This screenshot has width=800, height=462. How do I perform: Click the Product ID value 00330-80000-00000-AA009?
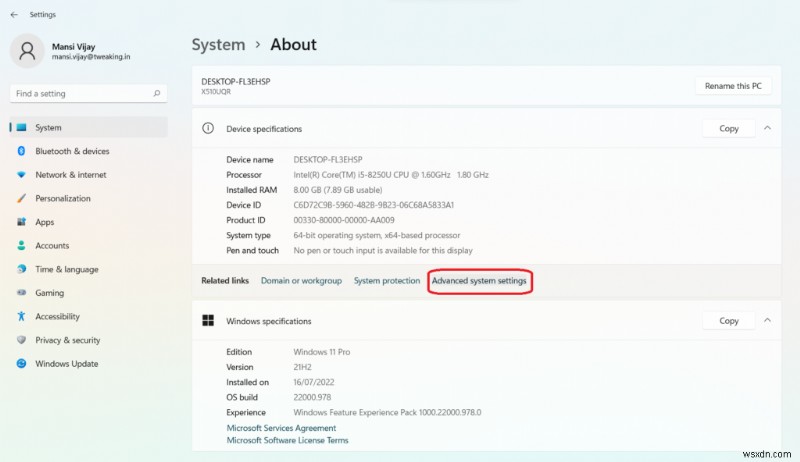click(x=344, y=220)
